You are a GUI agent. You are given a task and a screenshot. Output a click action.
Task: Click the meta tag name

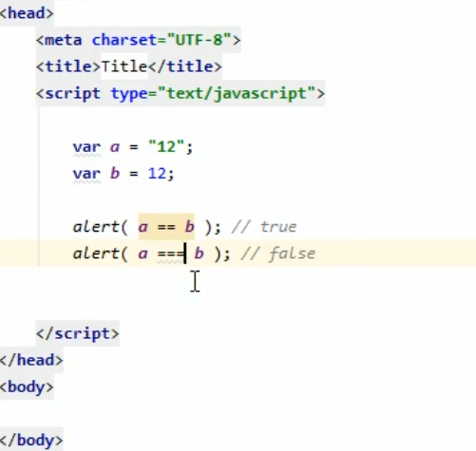[x=64, y=40]
